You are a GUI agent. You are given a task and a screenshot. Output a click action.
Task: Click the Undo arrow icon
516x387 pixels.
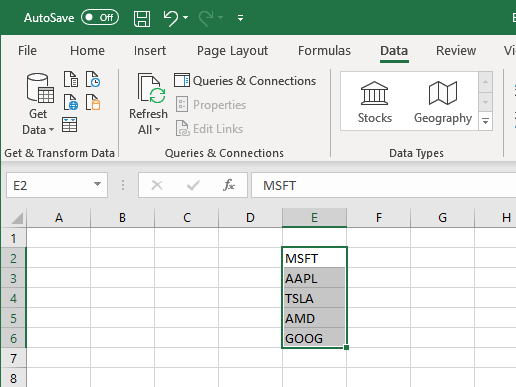[x=171, y=18]
